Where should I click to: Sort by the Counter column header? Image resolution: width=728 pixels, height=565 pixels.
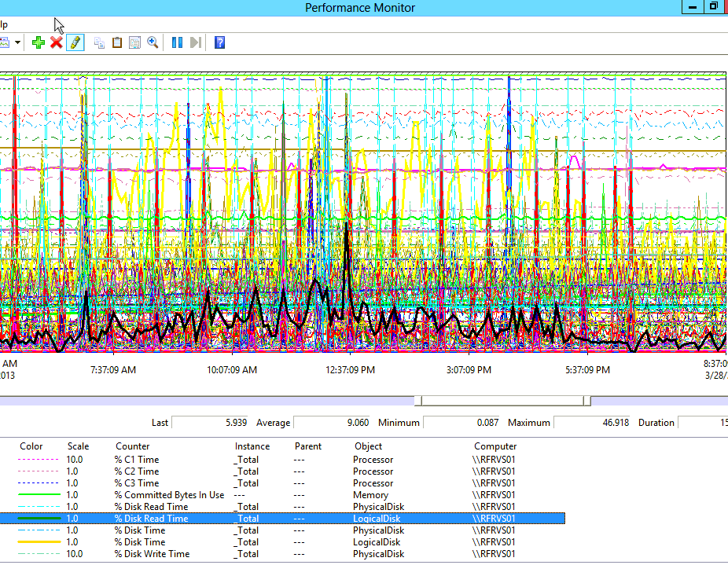click(132, 446)
